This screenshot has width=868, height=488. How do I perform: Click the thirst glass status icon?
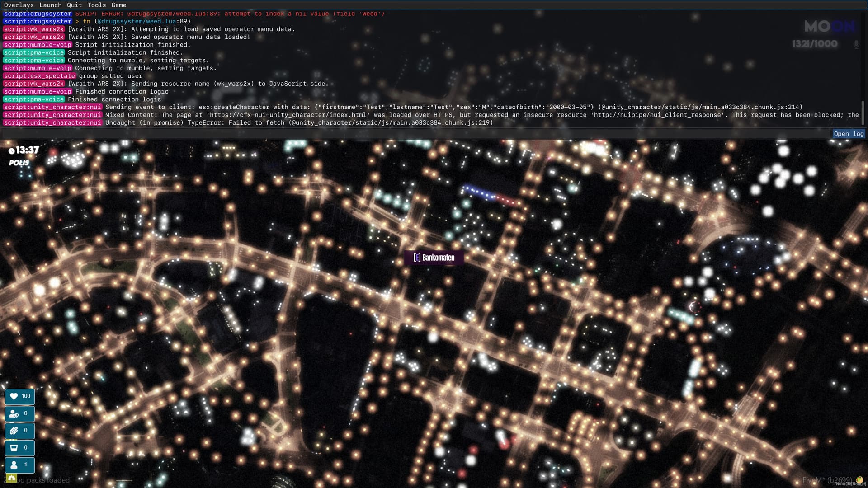tap(14, 448)
